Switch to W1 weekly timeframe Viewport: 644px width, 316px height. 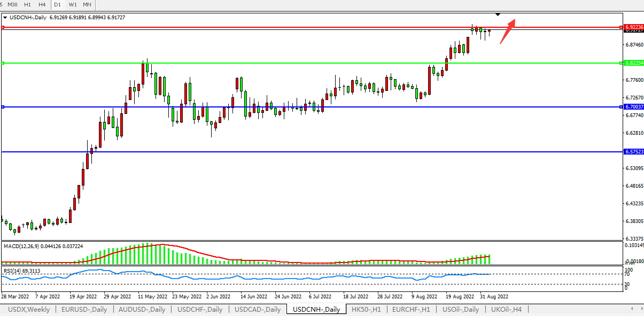click(x=73, y=4)
